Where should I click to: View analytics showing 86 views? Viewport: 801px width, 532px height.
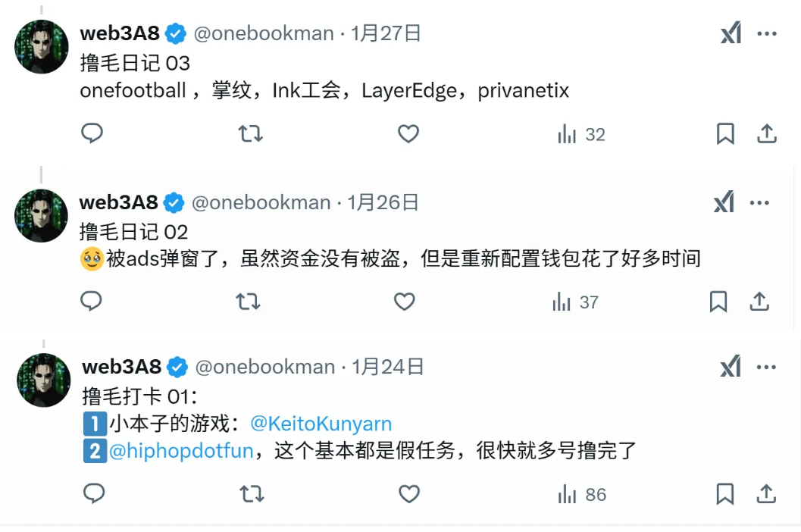[x=582, y=495]
